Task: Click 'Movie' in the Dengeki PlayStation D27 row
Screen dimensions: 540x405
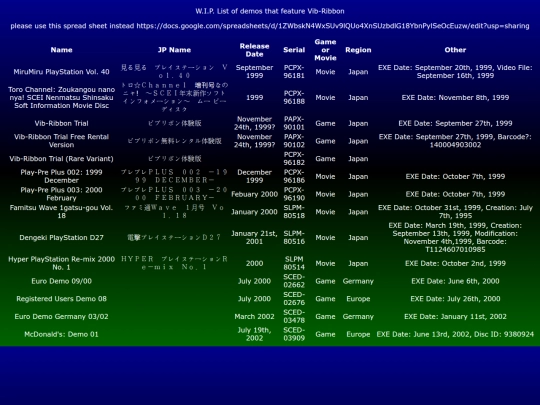Action: [x=325, y=238]
